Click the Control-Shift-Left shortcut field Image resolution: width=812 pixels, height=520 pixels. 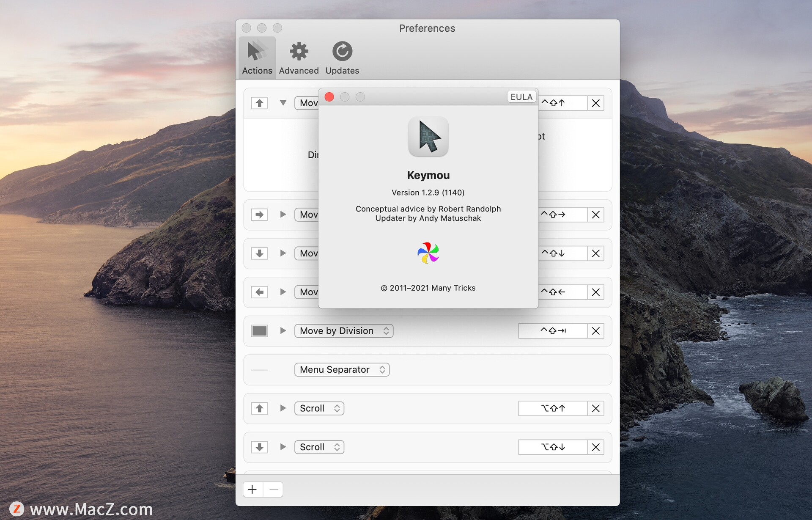click(x=562, y=292)
